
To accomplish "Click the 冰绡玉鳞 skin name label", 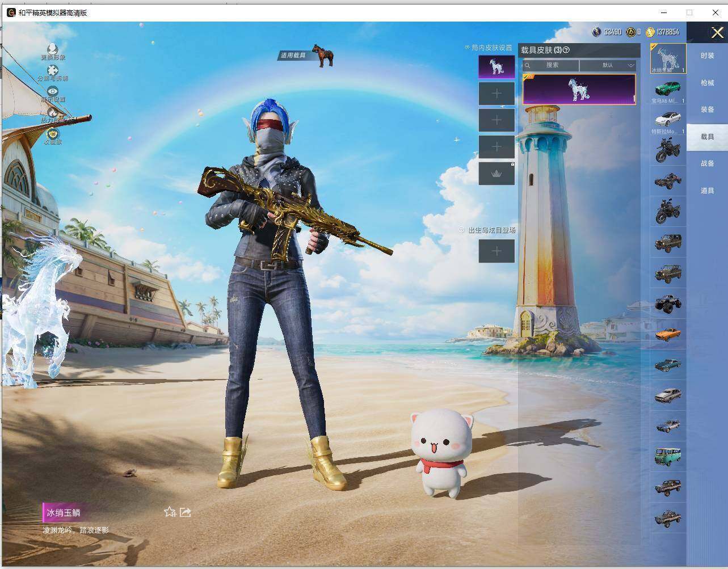I will click(64, 513).
